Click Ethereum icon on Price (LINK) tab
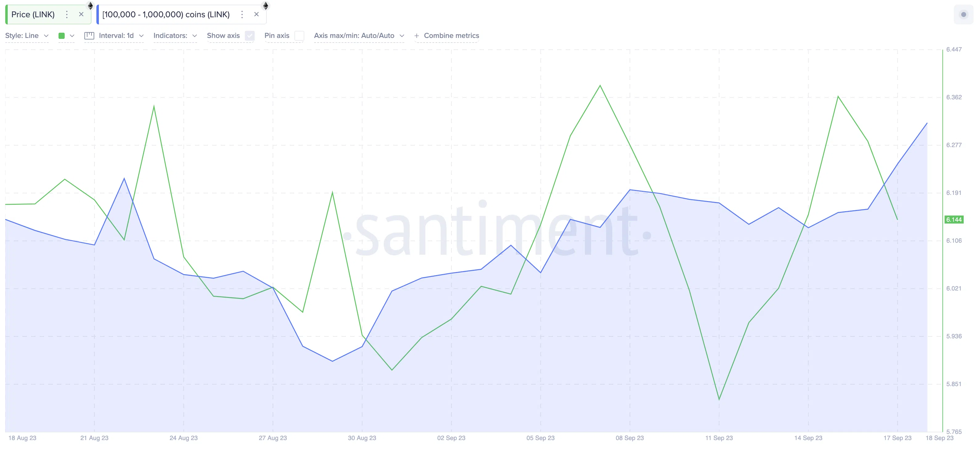 pyautogui.click(x=91, y=5)
